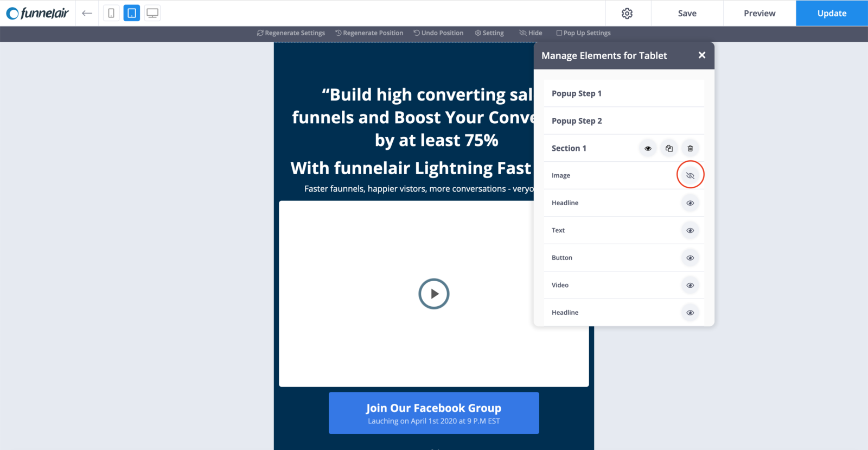Open the page Preview
Screen dimensions: 868x450
click(x=759, y=13)
